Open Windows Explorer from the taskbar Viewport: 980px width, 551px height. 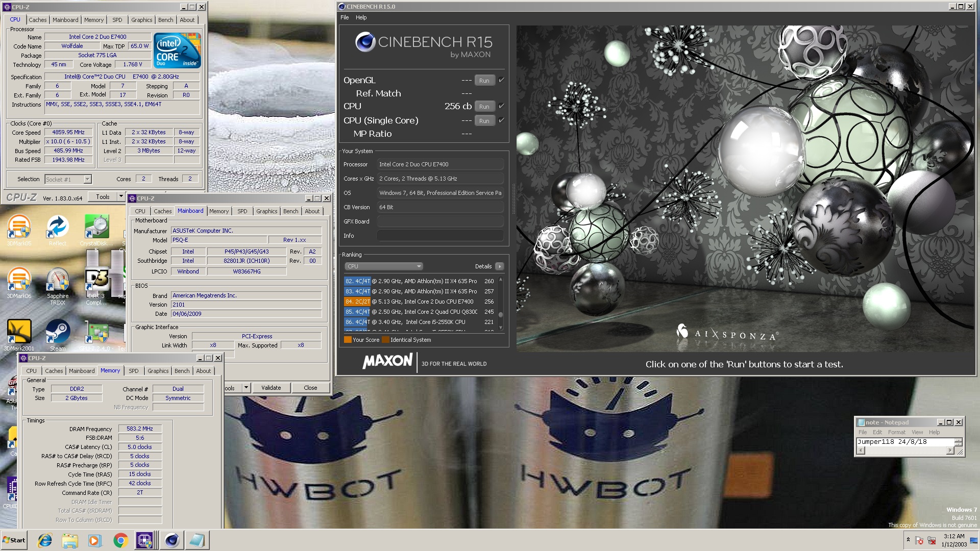70,540
